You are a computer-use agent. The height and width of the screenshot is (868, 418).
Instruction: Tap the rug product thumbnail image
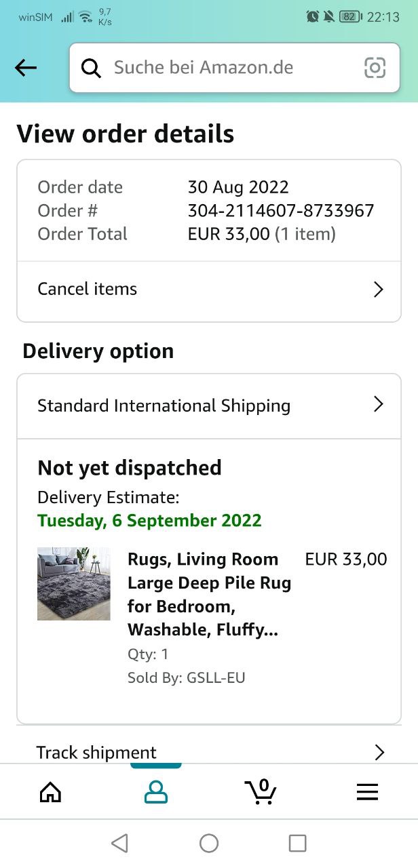73,583
